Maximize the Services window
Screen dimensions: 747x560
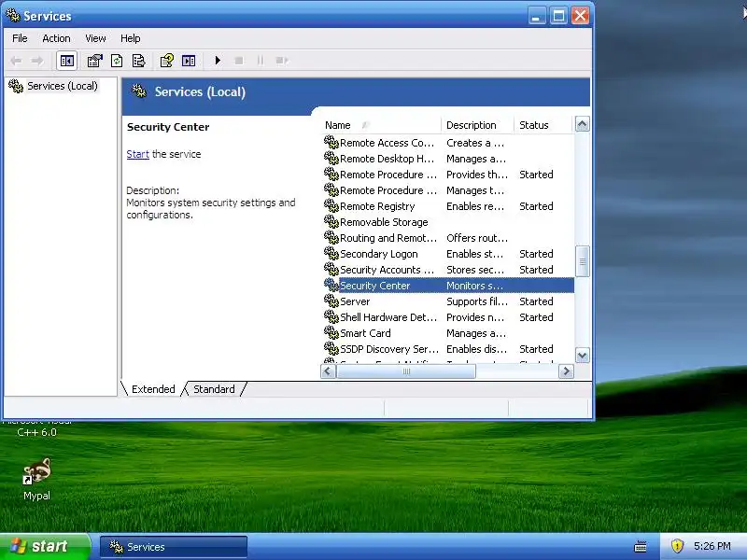[558, 16]
